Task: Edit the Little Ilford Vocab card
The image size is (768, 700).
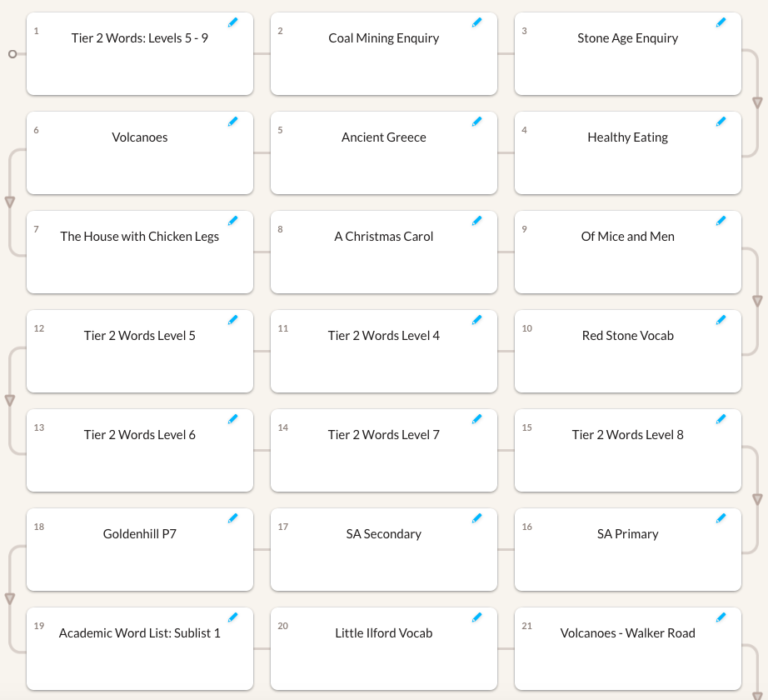Action: point(476,617)
